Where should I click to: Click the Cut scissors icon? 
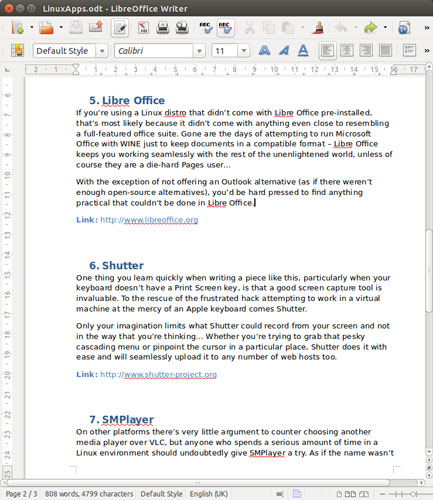[x=249, y=28]
